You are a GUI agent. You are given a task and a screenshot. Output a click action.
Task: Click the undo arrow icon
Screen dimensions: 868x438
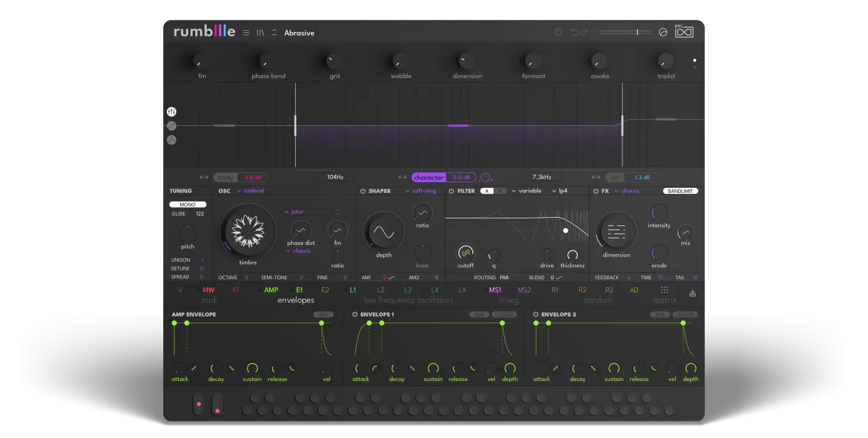(x=574, y=32)
